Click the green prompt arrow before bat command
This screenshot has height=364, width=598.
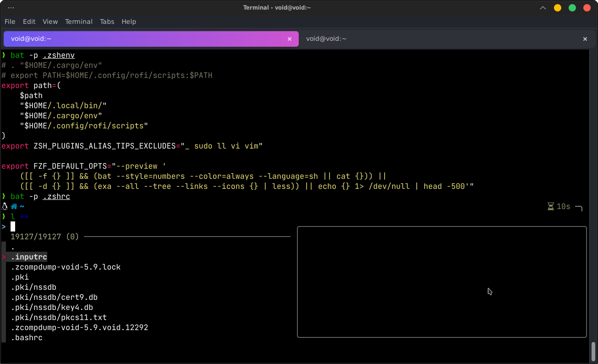(x=4, y=55)
